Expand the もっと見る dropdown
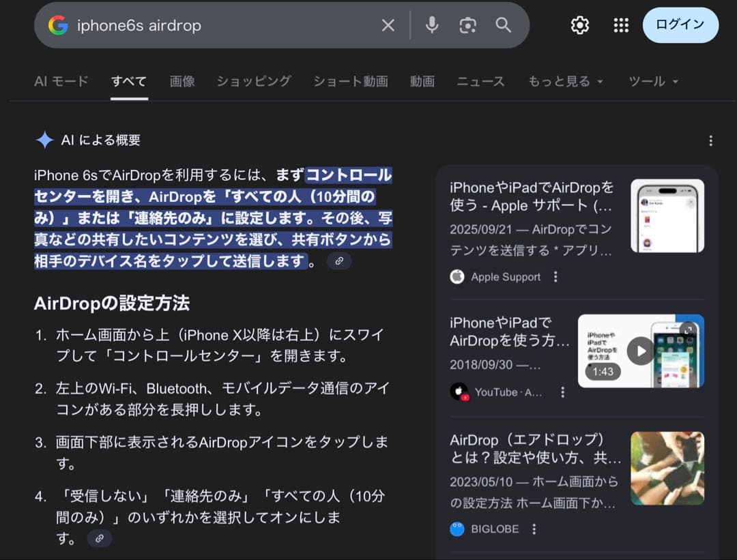This screenshot has width=737, height=560. click(x=566, y=81)
